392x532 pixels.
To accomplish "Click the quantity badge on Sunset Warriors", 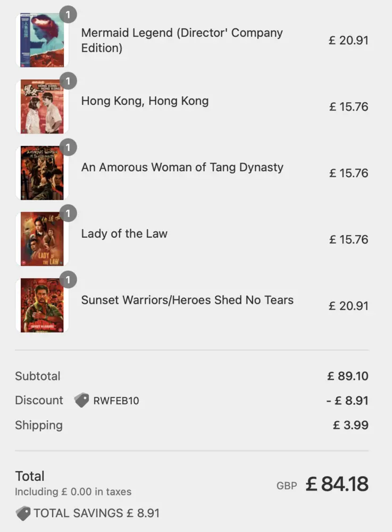I will (68, 280).
